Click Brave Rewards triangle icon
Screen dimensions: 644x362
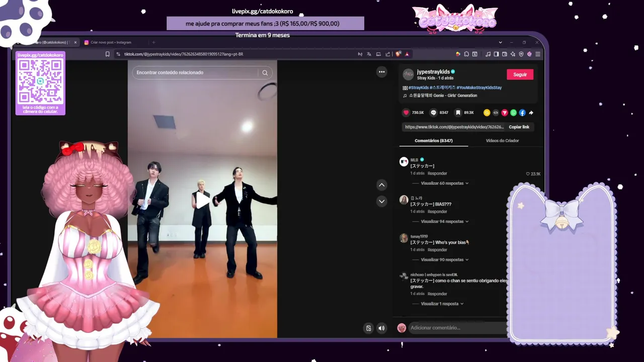pos(407,54)
